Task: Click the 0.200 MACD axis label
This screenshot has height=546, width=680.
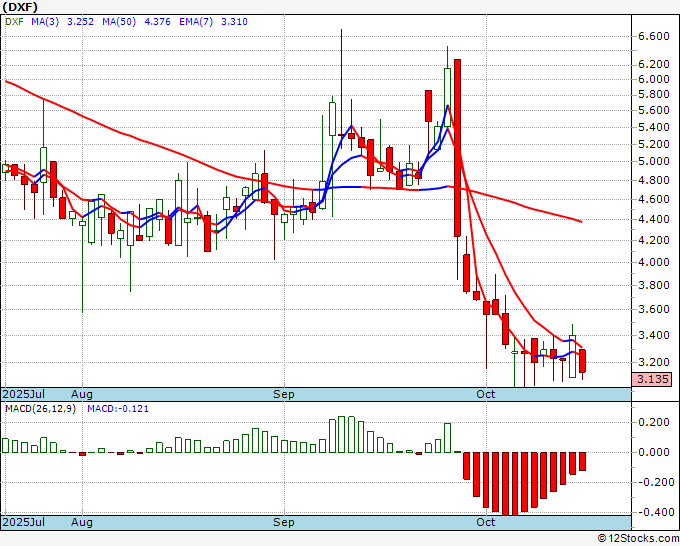Action: click(654, 422)
